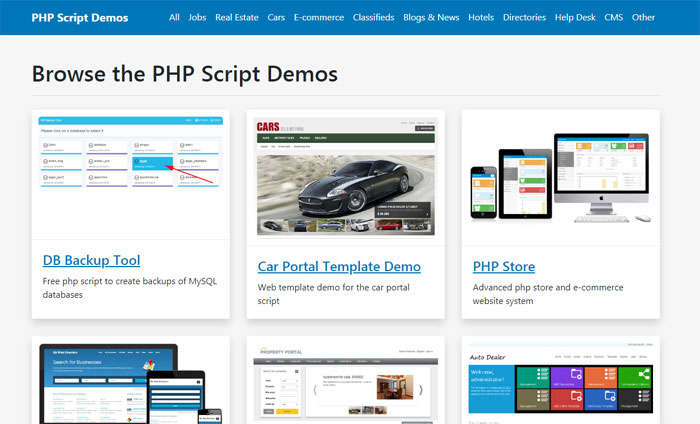Viewport: 700px width, 424px height.
Task: Open the Classifieds category
Action: click(373, 17)
